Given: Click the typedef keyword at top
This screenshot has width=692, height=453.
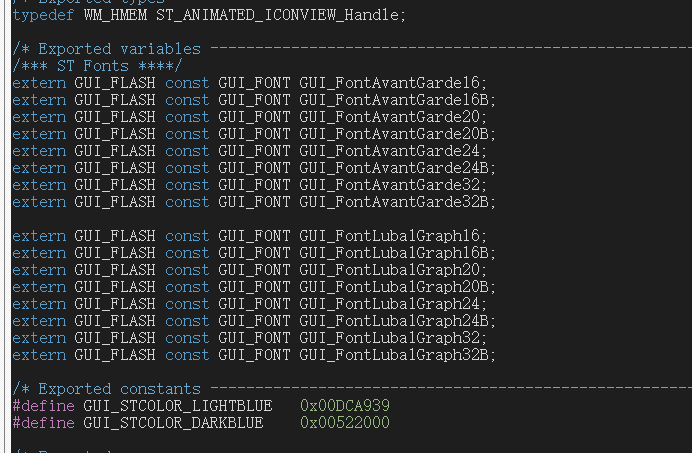Looking at the screenshot, I should point(43,15).
